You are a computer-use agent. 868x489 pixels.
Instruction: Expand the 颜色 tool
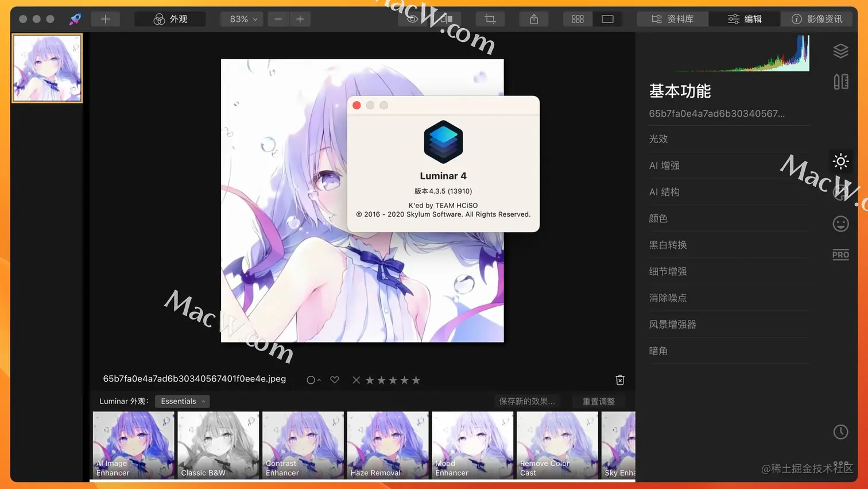click(729, 218)
